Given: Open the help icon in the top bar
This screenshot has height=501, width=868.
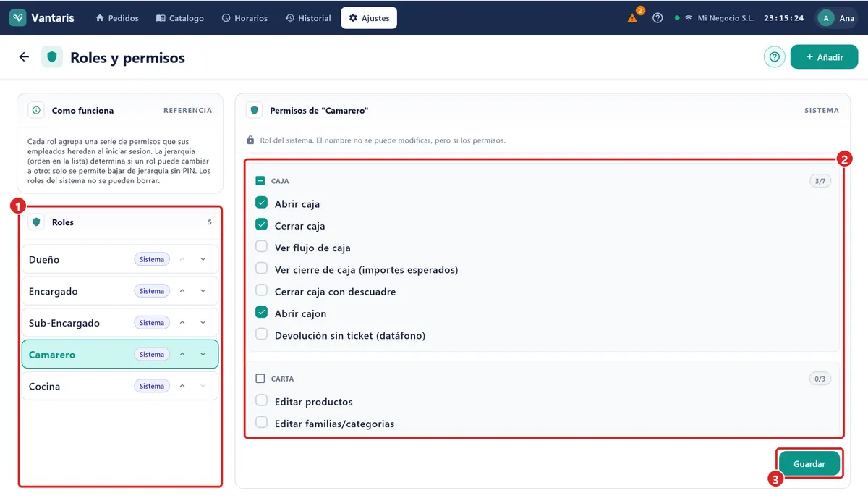Looking at the screenshot, I should [x=658, y=18].
